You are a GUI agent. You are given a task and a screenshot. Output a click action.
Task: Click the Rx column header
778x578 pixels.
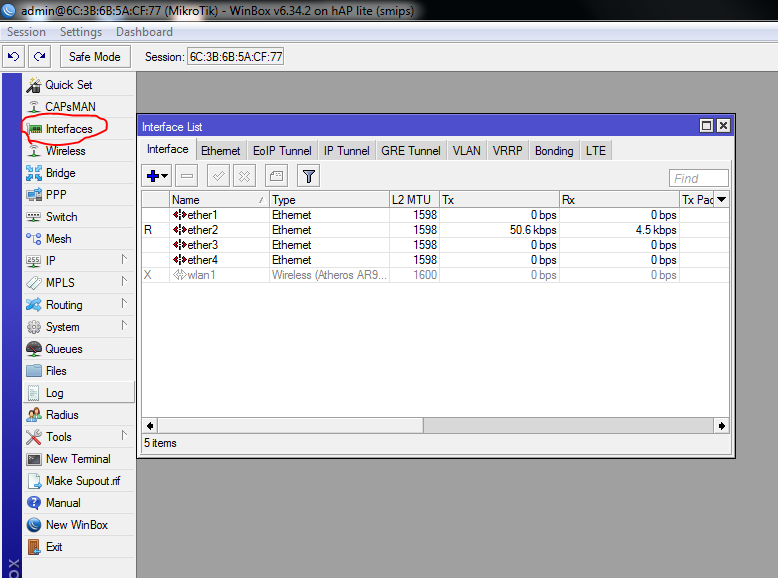pyautogui.click(x=619, y=199)
